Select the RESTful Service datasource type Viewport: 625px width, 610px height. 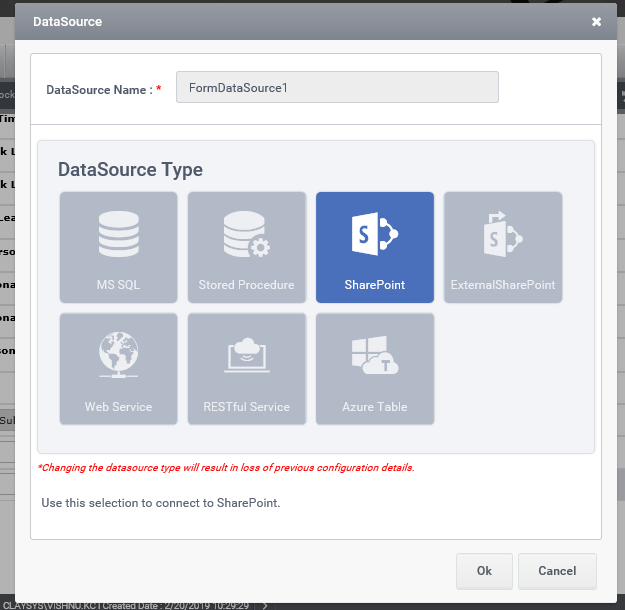click(247, 369)
